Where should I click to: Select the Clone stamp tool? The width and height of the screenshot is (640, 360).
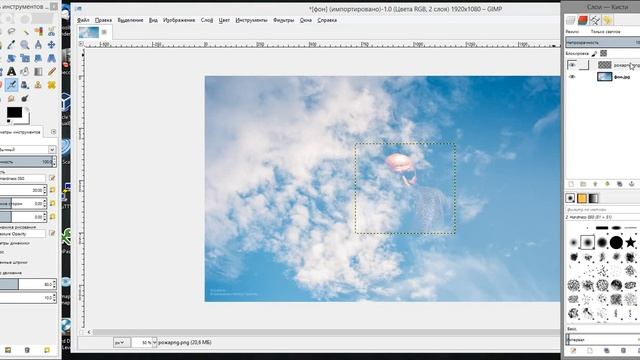pos(38,85)
